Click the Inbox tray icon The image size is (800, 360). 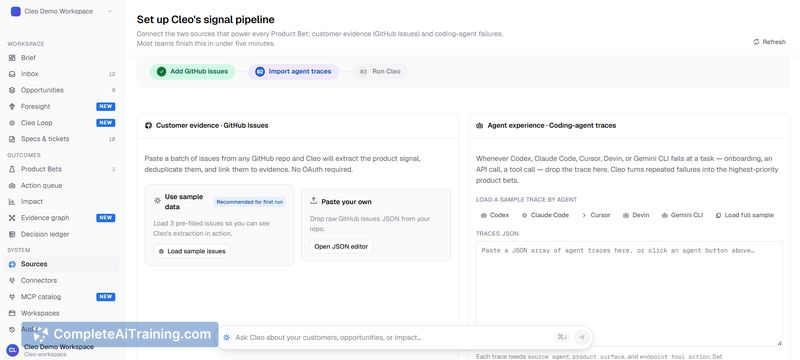click(x=12, y=74)
